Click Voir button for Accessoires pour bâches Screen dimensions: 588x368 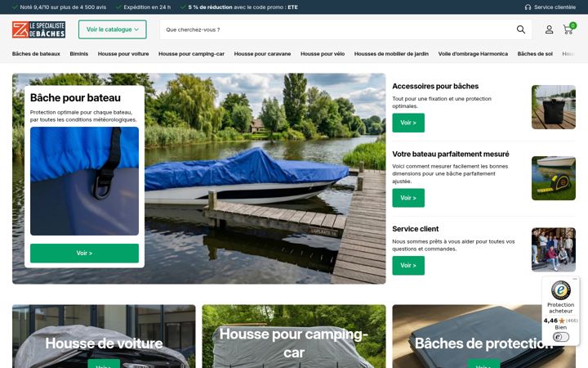[x=408, y=123]
